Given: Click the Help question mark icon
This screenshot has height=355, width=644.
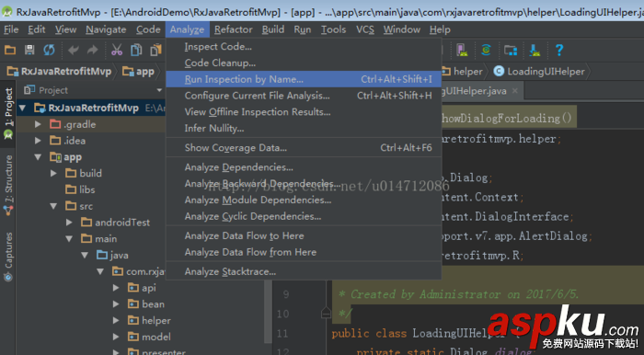Looking at the screenshot, I should pyautogui.click(x=559, y=50).
